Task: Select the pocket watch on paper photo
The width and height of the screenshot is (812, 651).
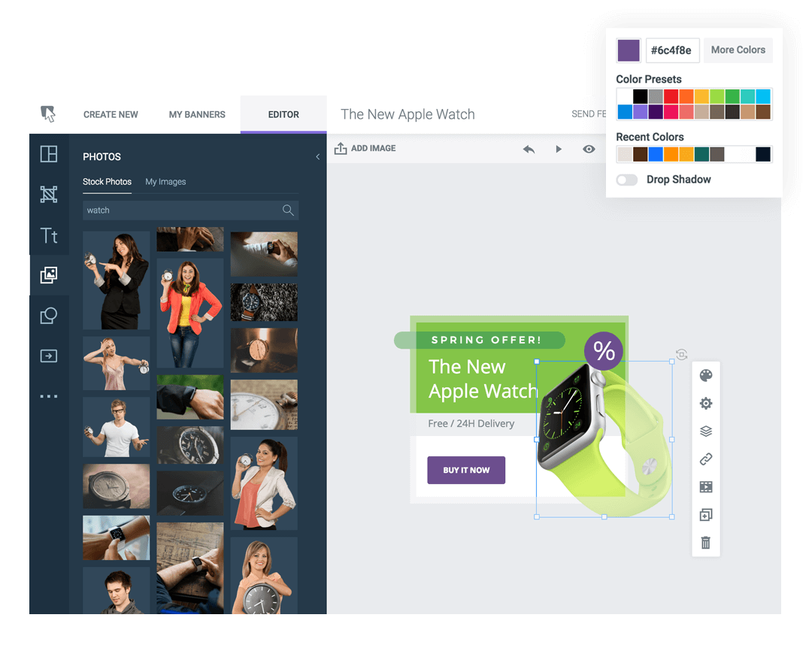Action: [x=264, y=404]
